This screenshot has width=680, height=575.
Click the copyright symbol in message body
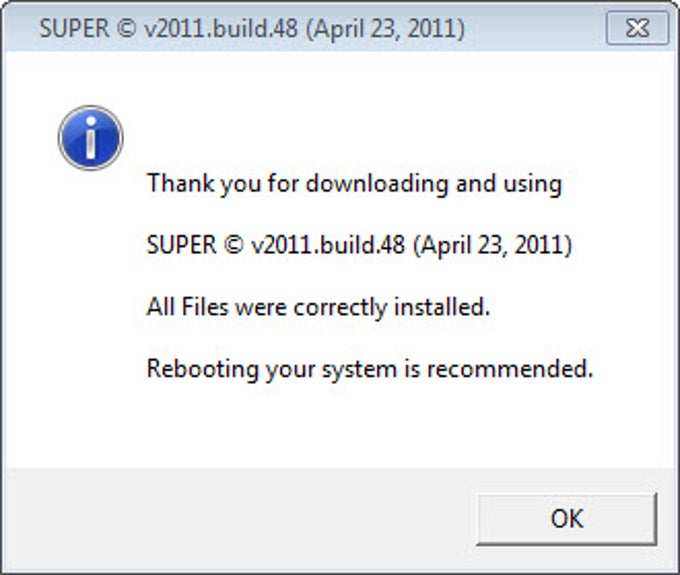coord(234,245)
